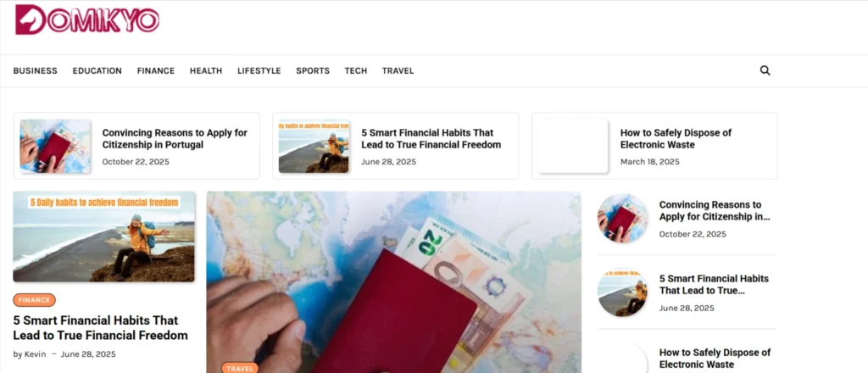The image size is (868, 373).
Task: Open the search magnifier icon
Action: click(765, 70)
